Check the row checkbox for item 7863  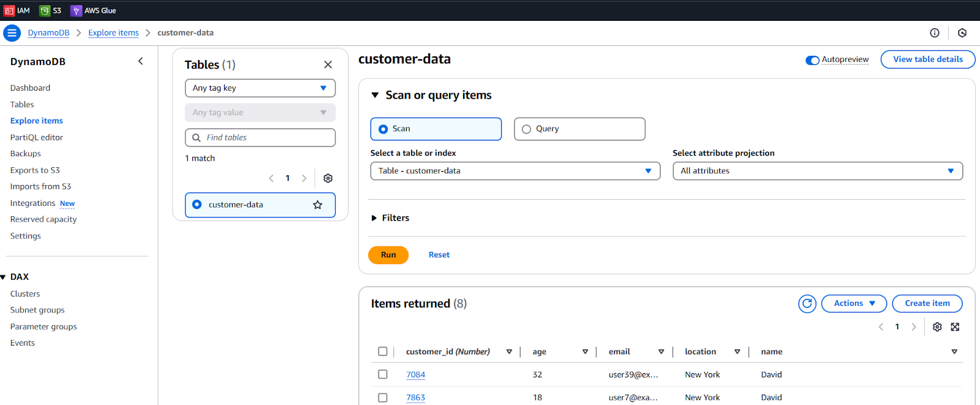383,398
